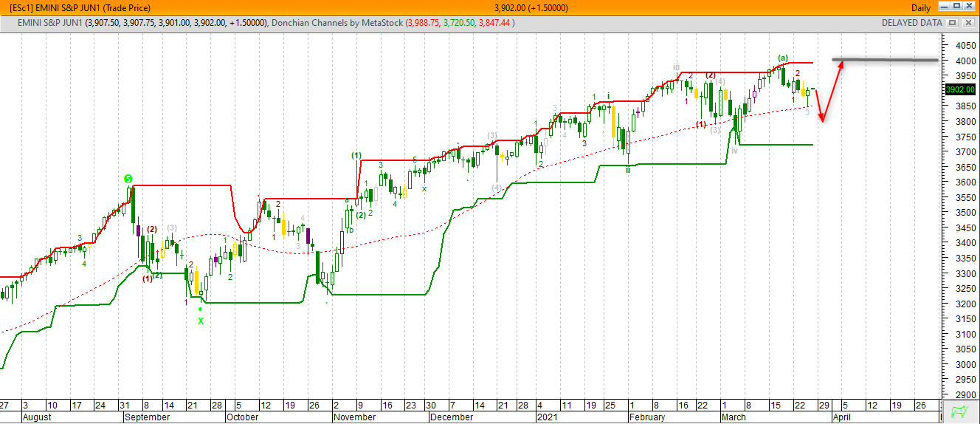Close the ESc1 chart window

pos(970,7)
